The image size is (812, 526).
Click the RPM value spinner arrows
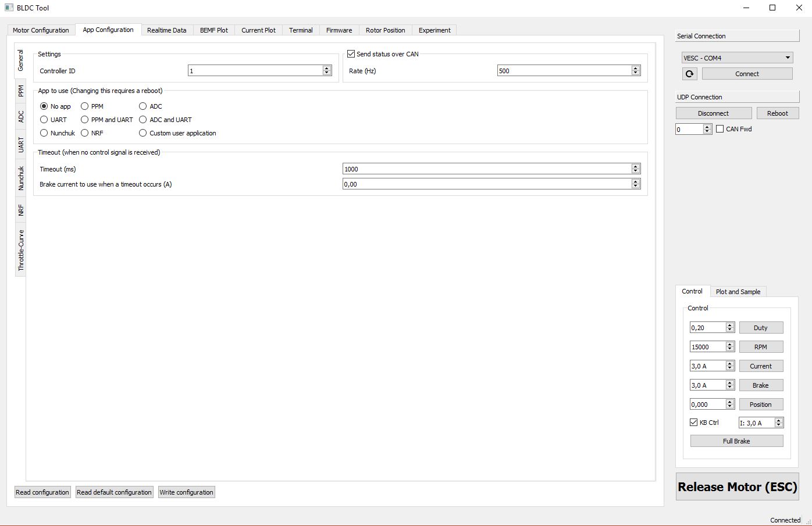(x=730, y=347)
